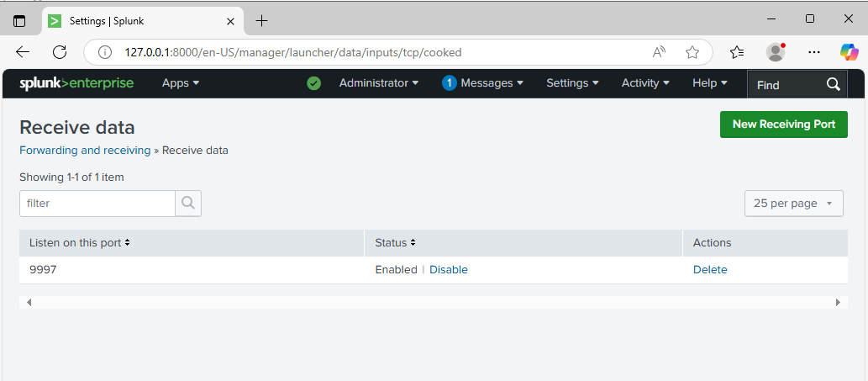This screenshot has height=381, width=868.
Task: Reload the page with refresh icon
Action: [x=59, y=53]
